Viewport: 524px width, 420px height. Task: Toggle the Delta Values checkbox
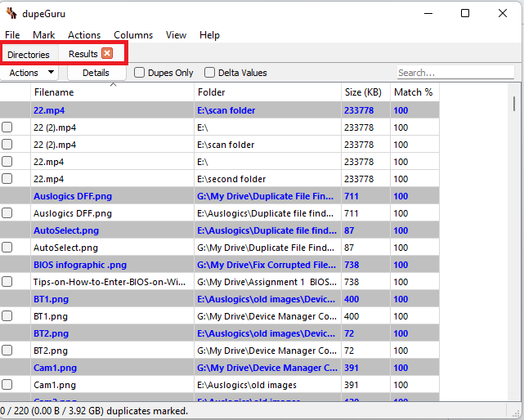[x=210, y=73]
